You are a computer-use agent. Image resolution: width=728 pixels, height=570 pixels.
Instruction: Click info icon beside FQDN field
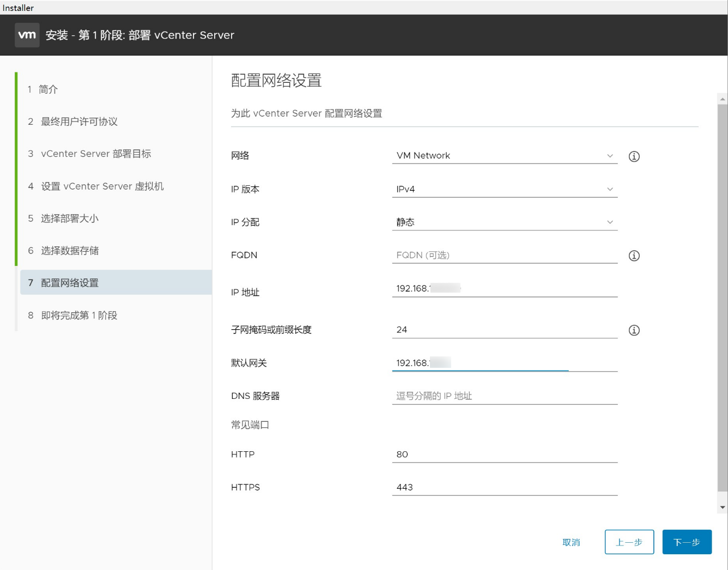(634, 256)
